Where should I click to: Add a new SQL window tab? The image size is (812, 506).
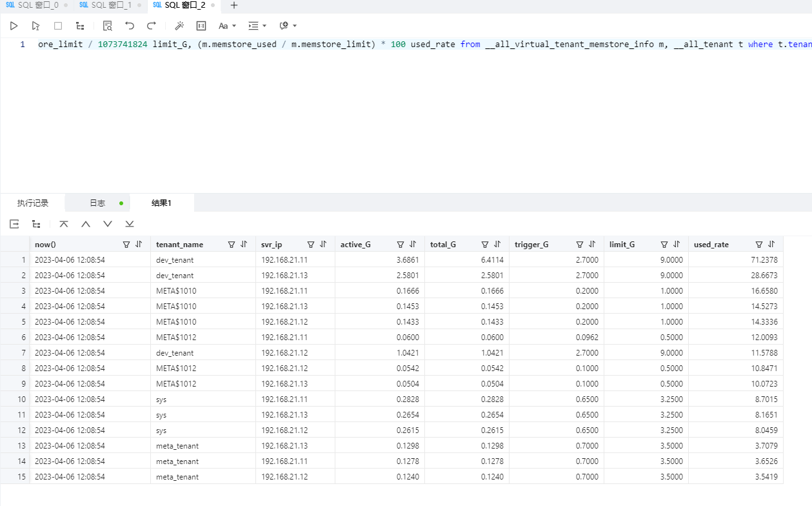pyautogui.click(x=234, y=5)
